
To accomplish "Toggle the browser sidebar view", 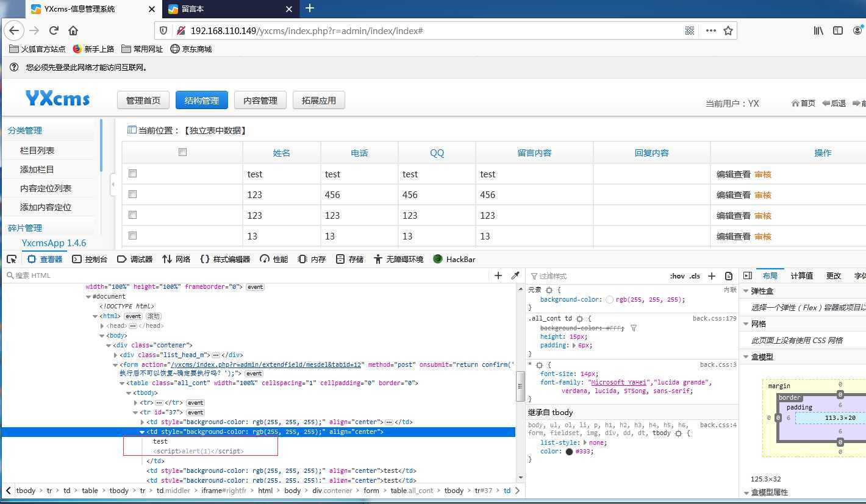I will pos(838,30).
